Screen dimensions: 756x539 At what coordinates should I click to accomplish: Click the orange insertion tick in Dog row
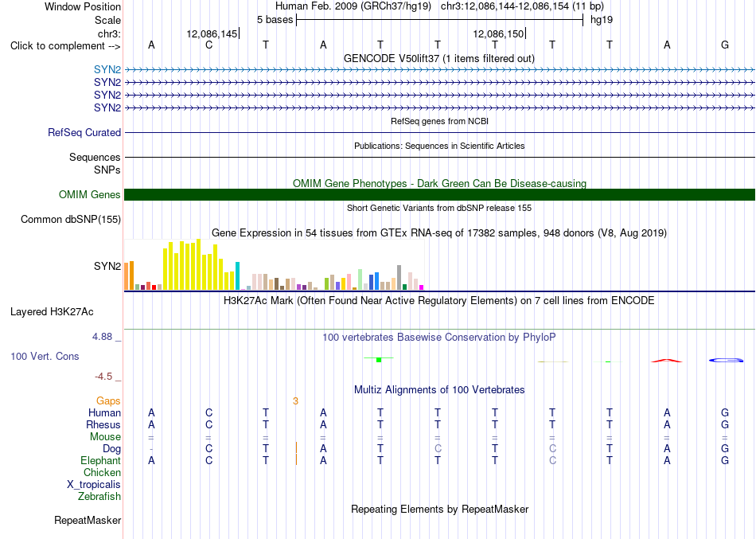296,447
